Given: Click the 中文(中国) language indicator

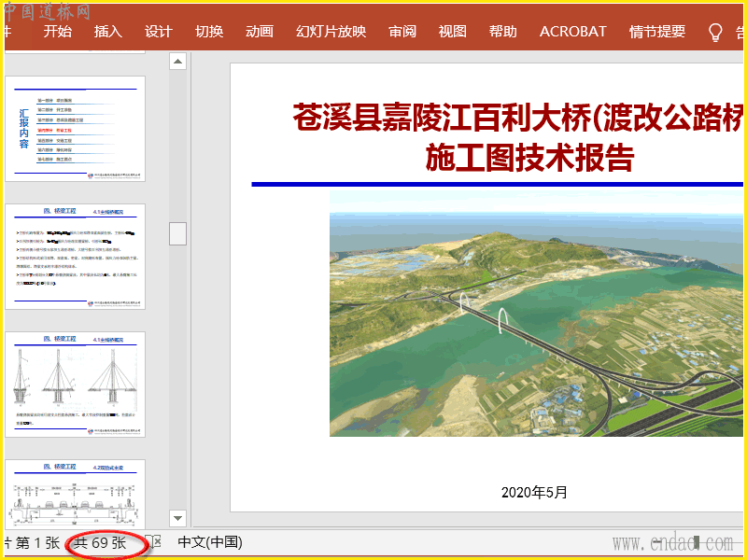Looking at the screenshot, I should tap(210, 541).
